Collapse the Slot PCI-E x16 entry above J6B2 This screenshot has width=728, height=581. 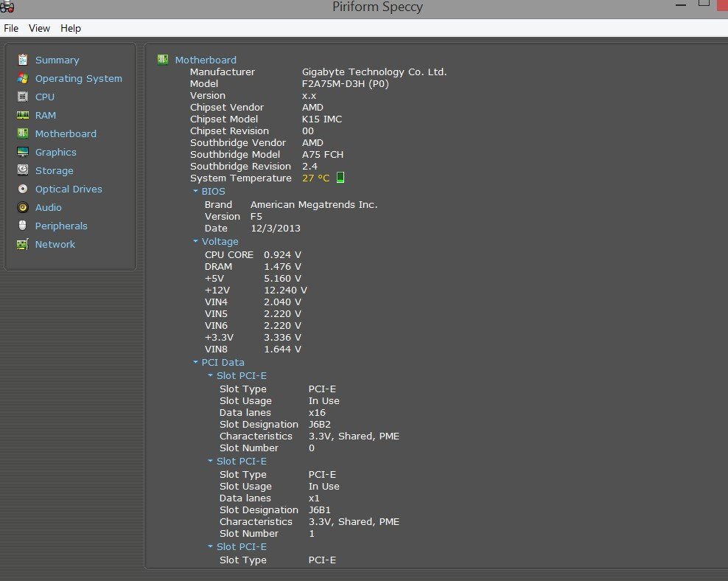click(210, 375)
